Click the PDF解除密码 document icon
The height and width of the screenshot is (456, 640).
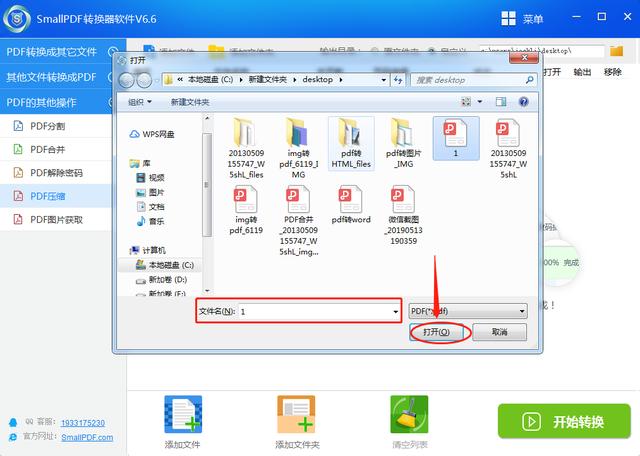(x=18, y=172)
